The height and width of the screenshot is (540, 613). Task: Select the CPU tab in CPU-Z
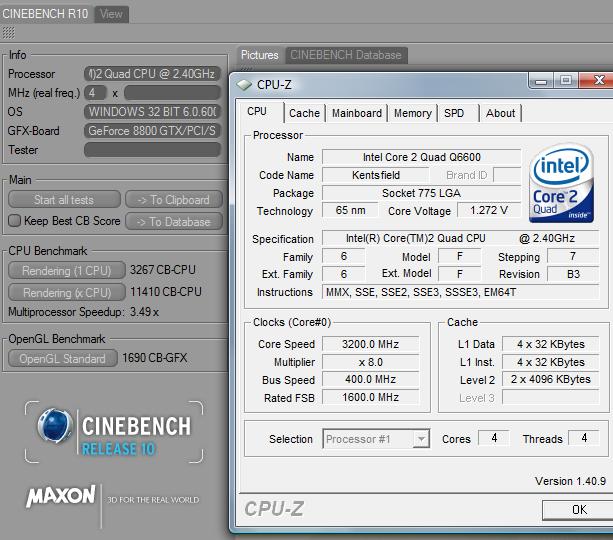(x=257, y=112)
